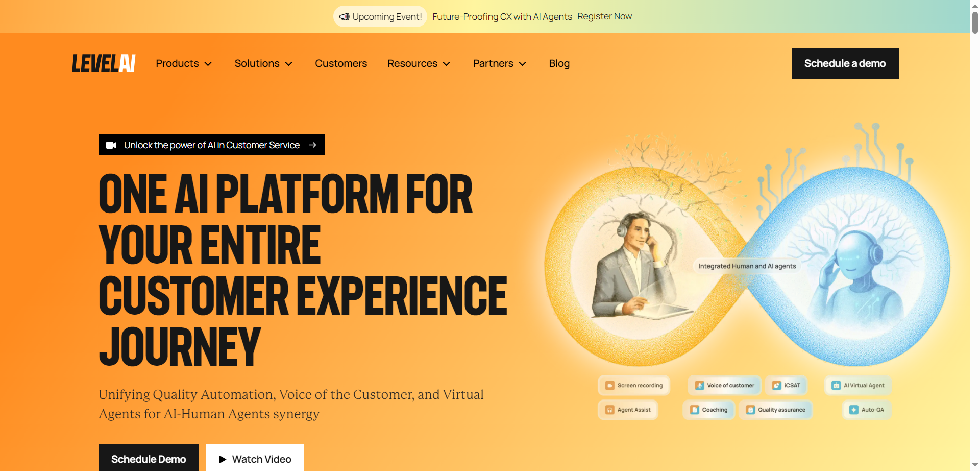The image size is (980, 471).
Task: Click the Voice of customer icon
Action: [699, 386]
